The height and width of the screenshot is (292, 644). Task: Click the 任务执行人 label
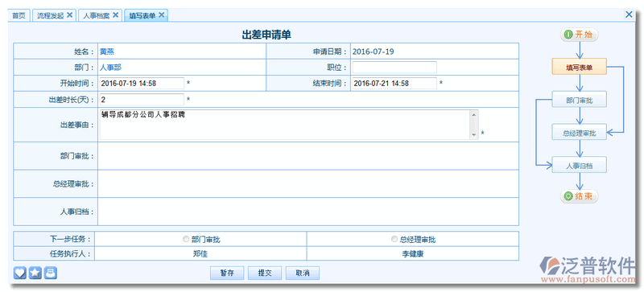70,254
